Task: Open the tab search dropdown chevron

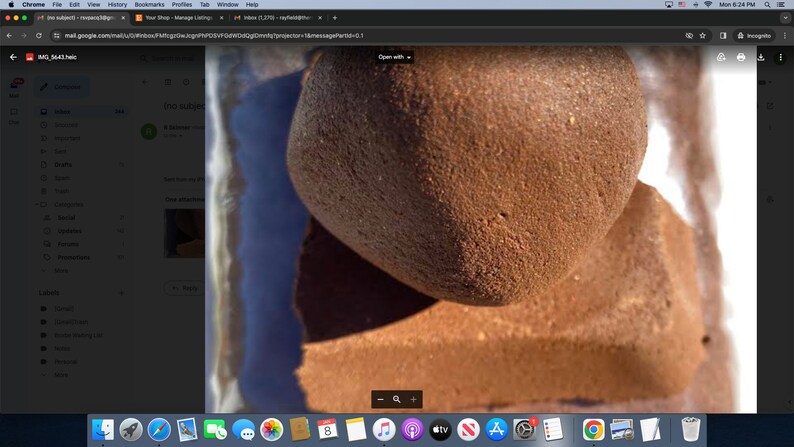Action: tap(785, 18)
